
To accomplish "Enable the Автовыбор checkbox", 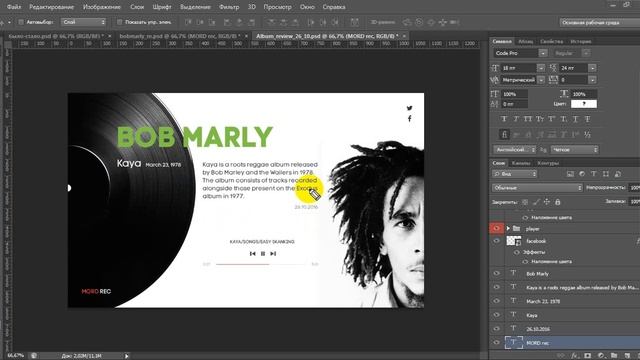I will pos(21,22).
